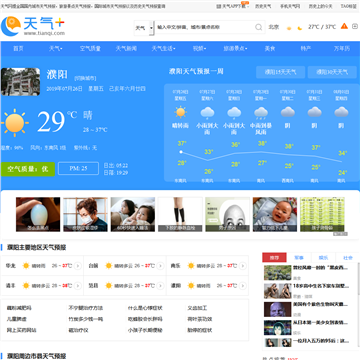Open the 万年历 nav item
This screenshot has width=360, height=360.
(342, 49)
